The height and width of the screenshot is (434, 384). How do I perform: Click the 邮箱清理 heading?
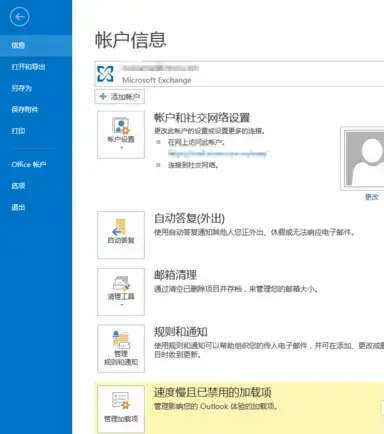[175, 275]
